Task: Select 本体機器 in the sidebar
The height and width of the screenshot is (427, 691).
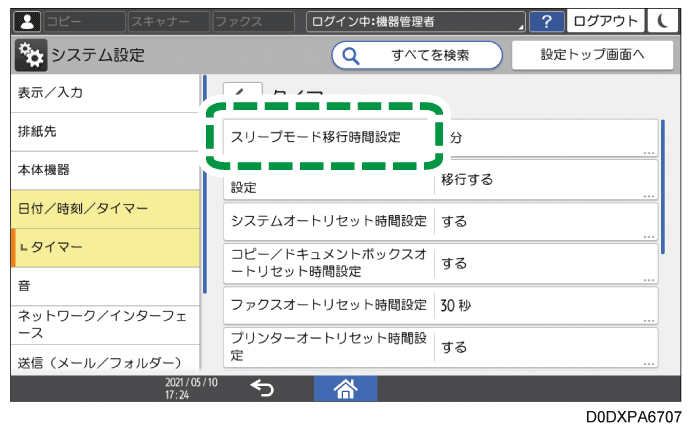Action: coord(105,171)
